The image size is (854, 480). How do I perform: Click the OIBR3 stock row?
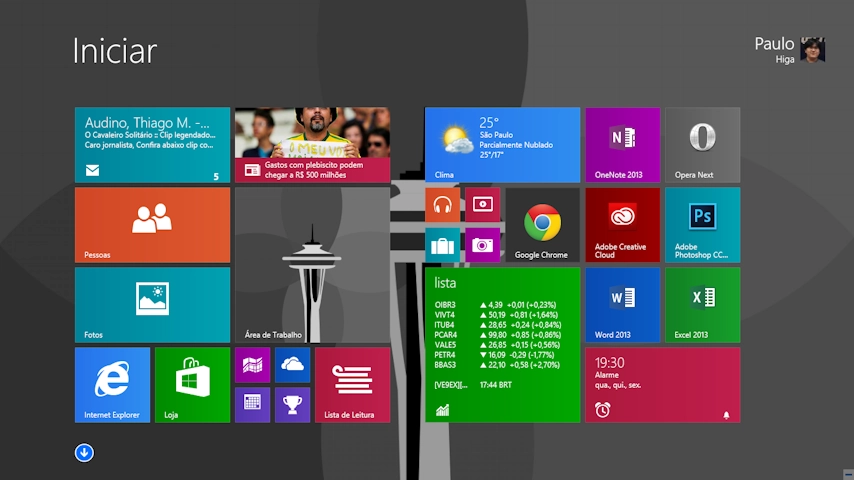point(498,305)
